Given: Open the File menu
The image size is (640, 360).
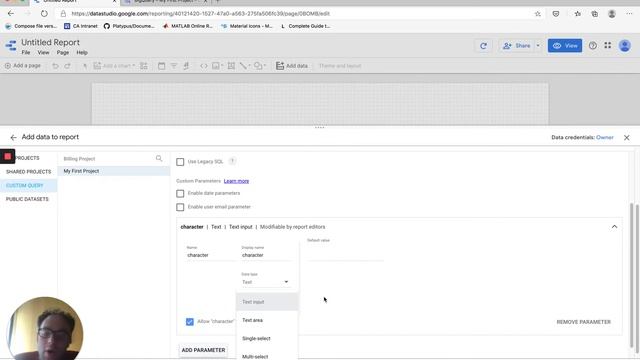Looking at the screenshot, I should pos(26,53).
